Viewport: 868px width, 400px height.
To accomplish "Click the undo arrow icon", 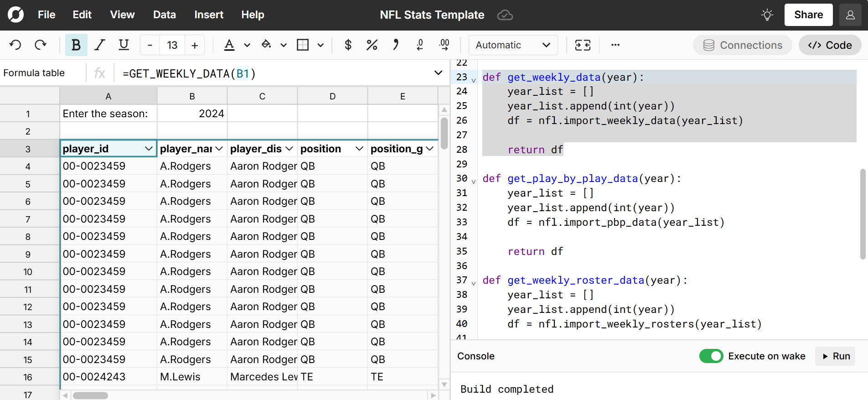I will click(15, 45).
